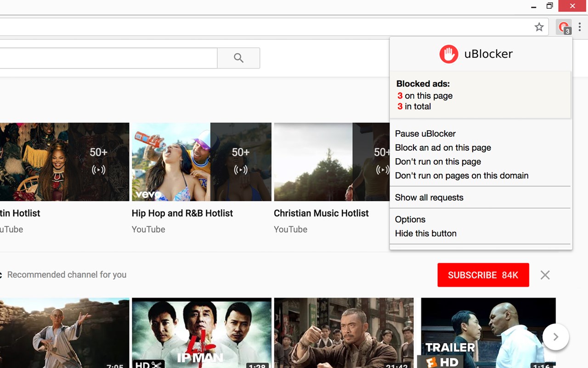The image size is (588, 368).
Task: Minimize the browser window
Action: (534, 6)
